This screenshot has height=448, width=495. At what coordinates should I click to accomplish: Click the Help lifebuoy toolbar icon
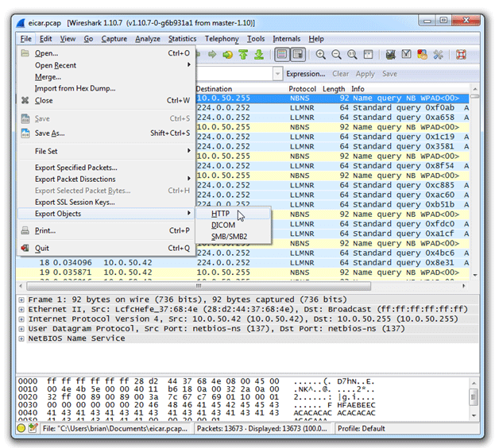(x=461, y=55)
